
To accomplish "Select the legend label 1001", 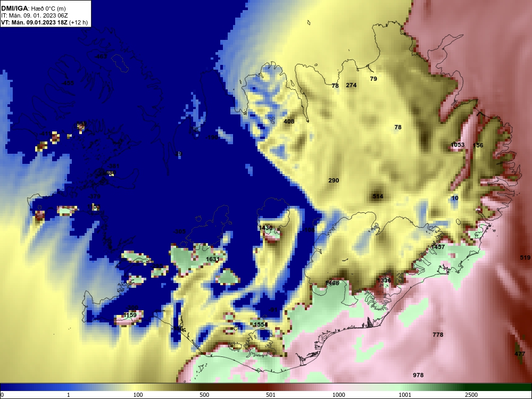I will click(405, 395).
